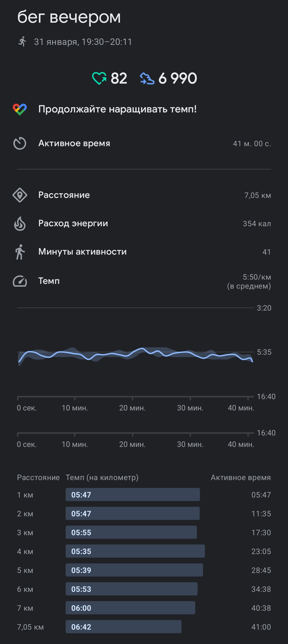Tap the бег вечером workout title
Screen dimensions: 288x644
[x=69, y=17]
